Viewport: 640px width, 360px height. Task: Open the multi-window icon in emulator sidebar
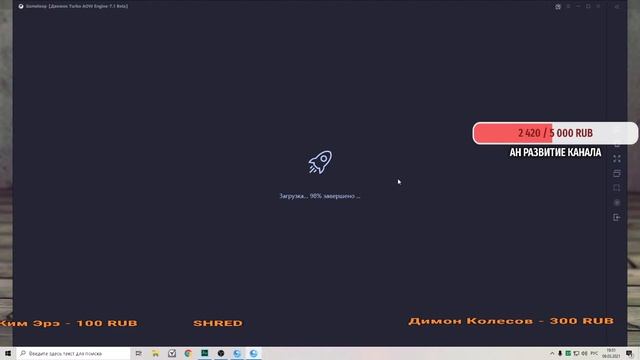tap(617, 173)
